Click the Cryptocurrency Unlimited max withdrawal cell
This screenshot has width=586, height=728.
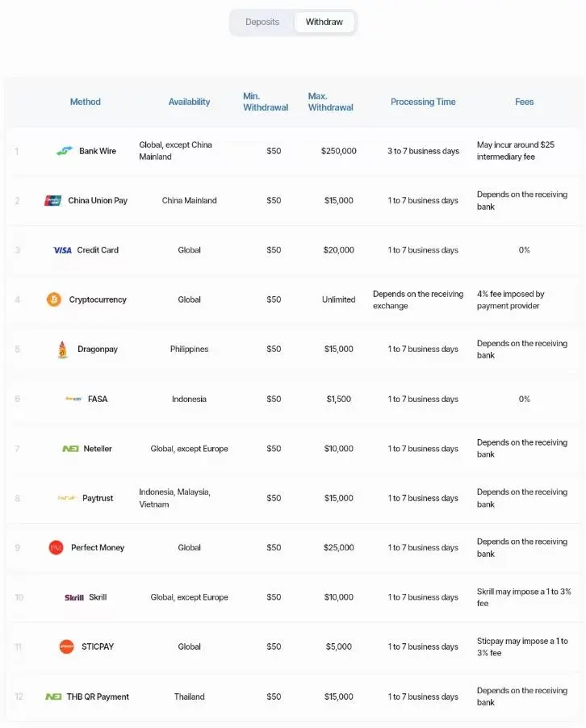338,300
